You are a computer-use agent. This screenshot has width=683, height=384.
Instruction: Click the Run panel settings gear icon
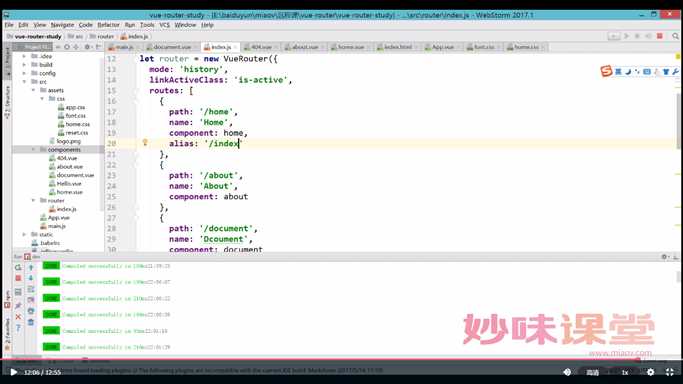coord(664,257)
